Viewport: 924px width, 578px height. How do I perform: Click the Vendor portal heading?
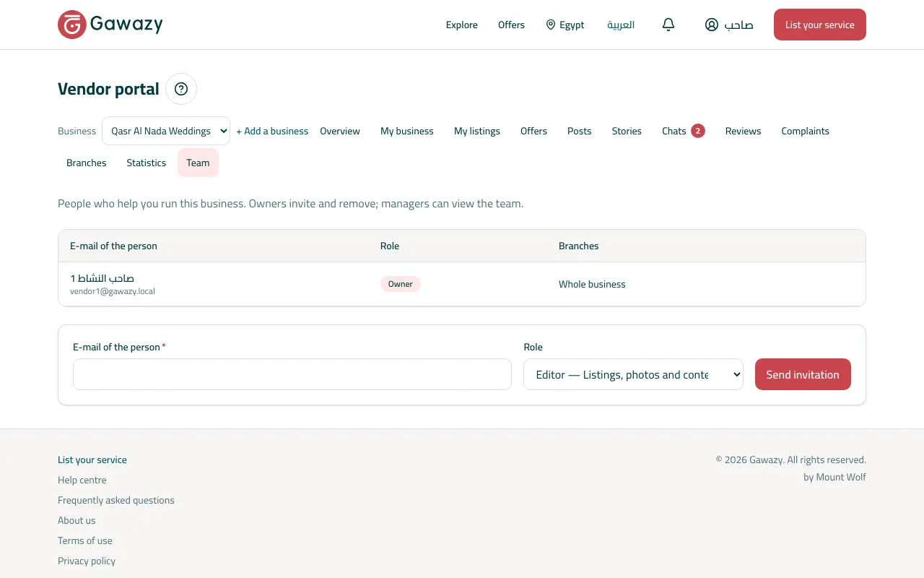tap(108, 89)
